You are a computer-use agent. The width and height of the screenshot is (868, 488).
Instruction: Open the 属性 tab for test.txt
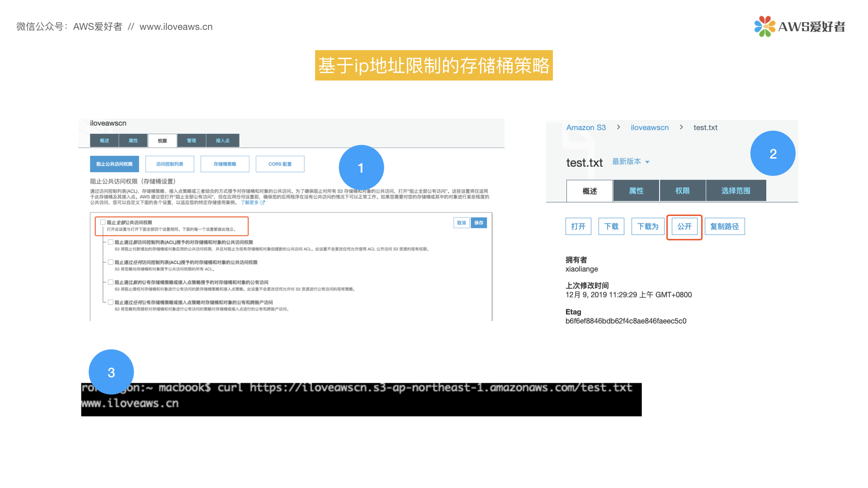(636, 190)
